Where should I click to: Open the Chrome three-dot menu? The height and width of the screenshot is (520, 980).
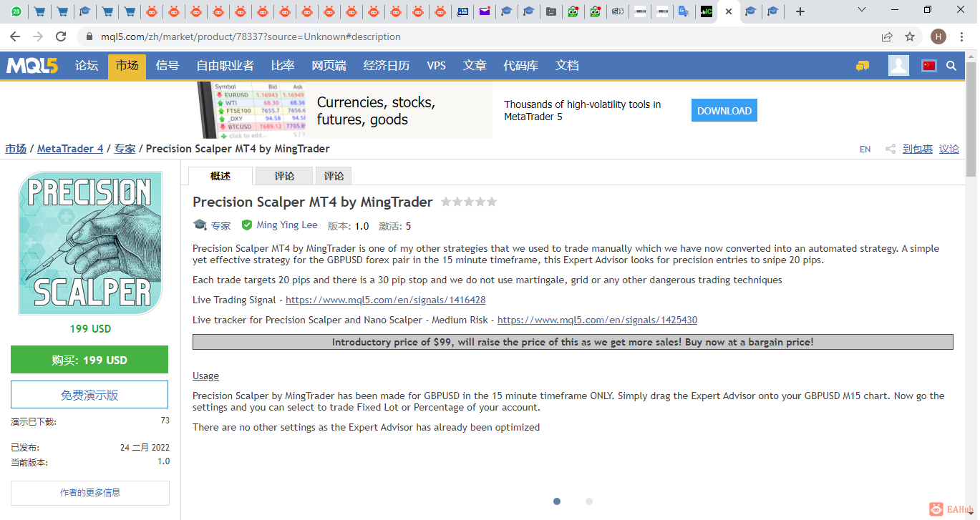pos(961,36)
